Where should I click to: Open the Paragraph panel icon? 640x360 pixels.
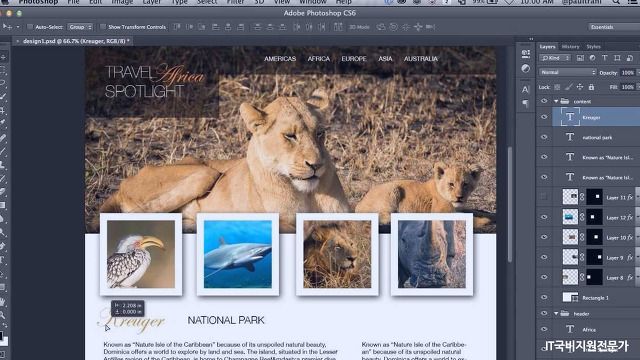coord(525,104)
